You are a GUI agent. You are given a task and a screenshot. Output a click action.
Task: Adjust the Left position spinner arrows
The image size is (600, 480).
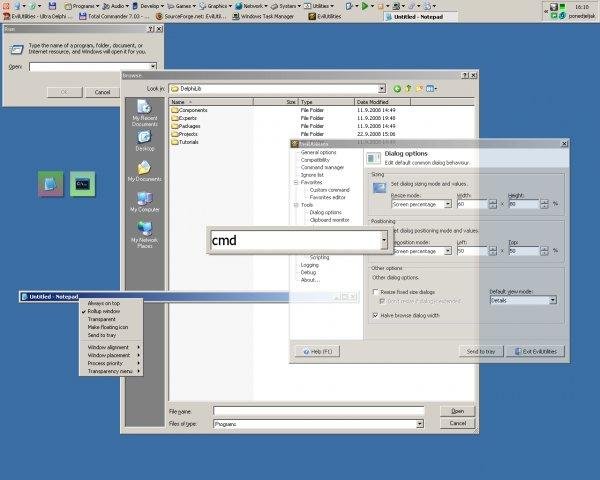(493, 251)
